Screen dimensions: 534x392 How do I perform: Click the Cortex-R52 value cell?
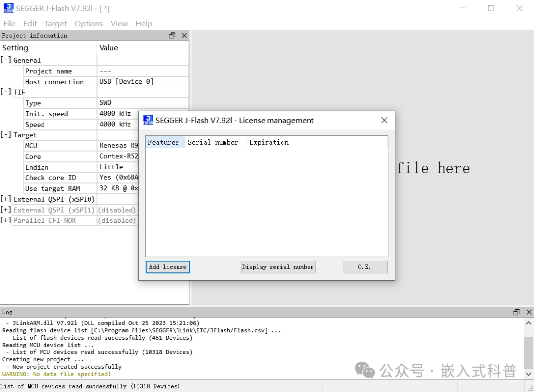tap(118, 156)
